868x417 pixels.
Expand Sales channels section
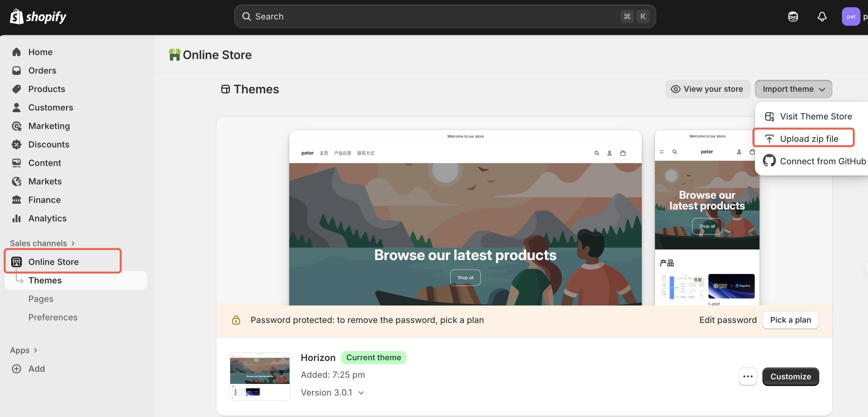(x=43, y=243)
